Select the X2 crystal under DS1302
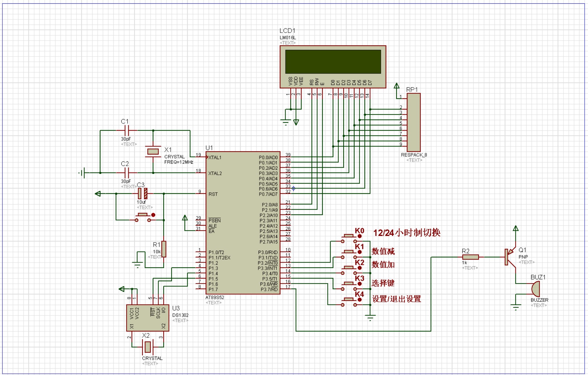This screenshot has height=375, width=588. [148, 347]
